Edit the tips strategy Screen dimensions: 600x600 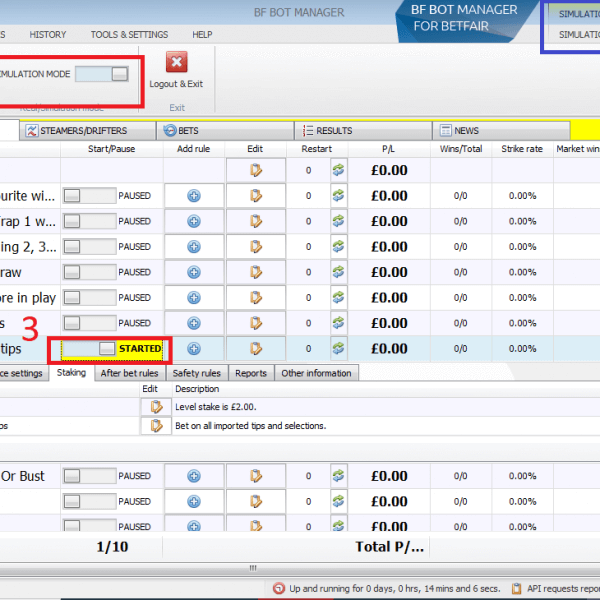point(256,349)
